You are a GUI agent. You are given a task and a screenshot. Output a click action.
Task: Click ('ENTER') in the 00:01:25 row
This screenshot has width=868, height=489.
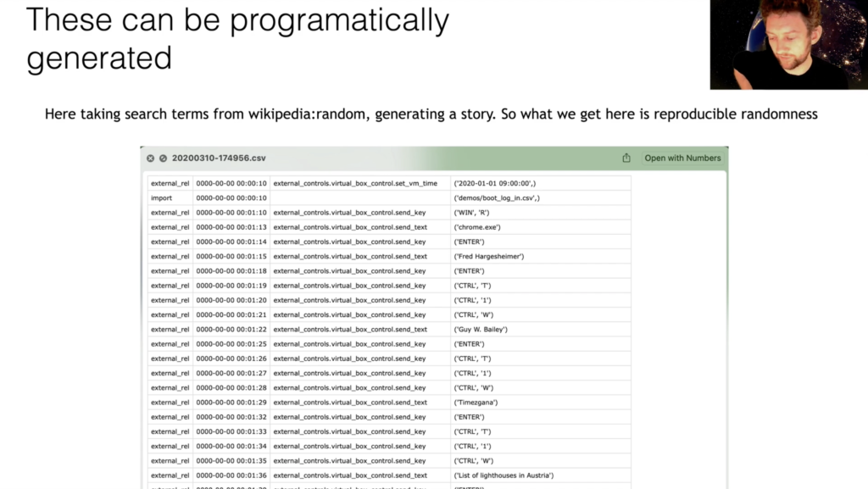pyautogui.click(x=469, y=344)
